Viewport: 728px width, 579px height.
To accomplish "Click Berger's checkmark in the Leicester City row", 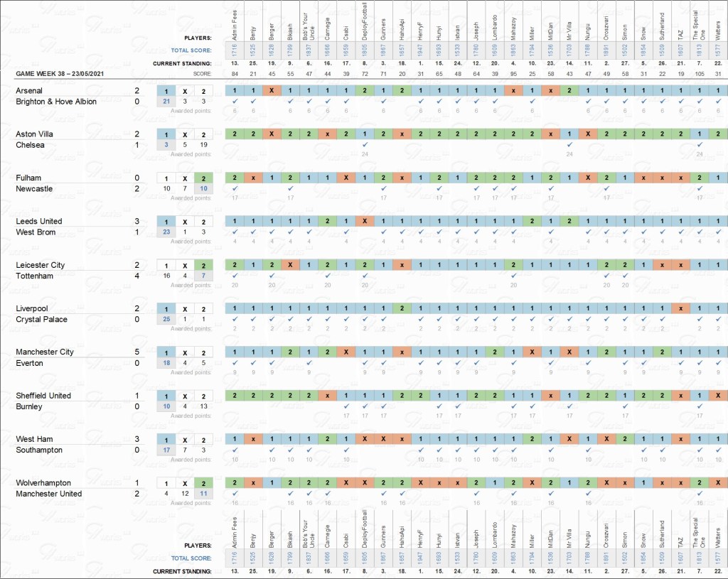I will pos(272,276).
